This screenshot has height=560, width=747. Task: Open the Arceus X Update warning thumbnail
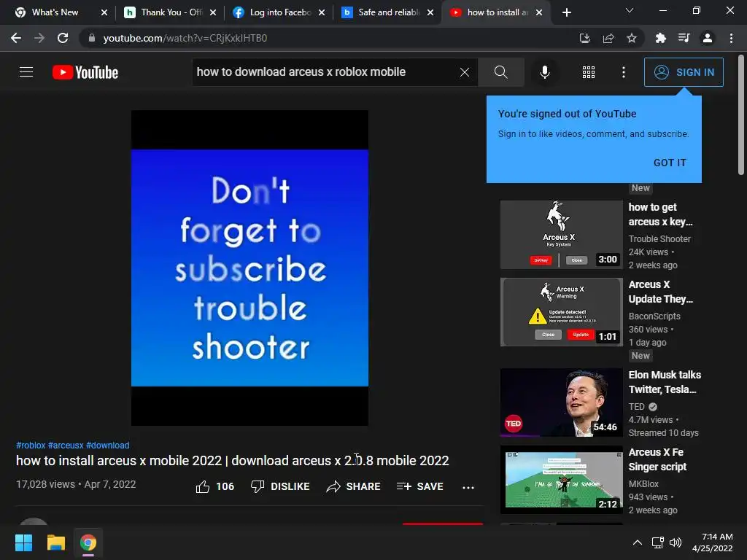pos(561,312)
